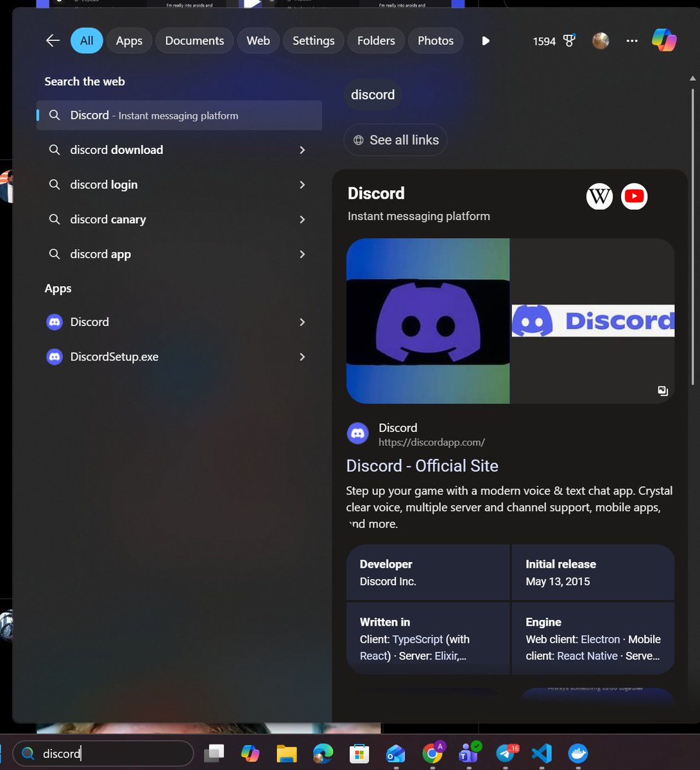Expand the image gallery icon

(663, 391)
